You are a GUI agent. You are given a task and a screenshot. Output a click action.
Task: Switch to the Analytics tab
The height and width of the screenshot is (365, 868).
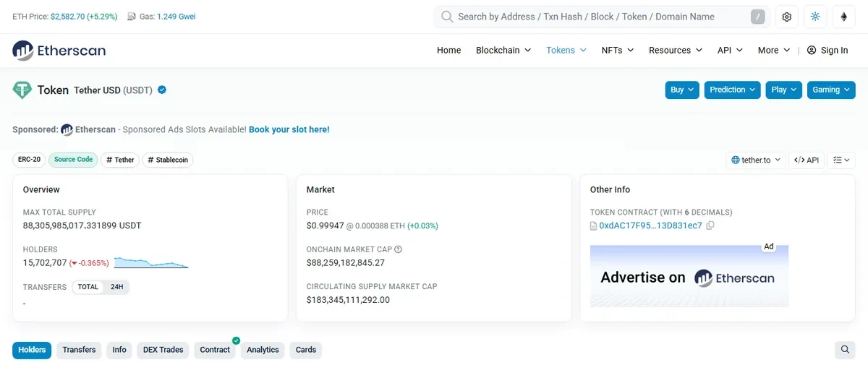point(263,350)
